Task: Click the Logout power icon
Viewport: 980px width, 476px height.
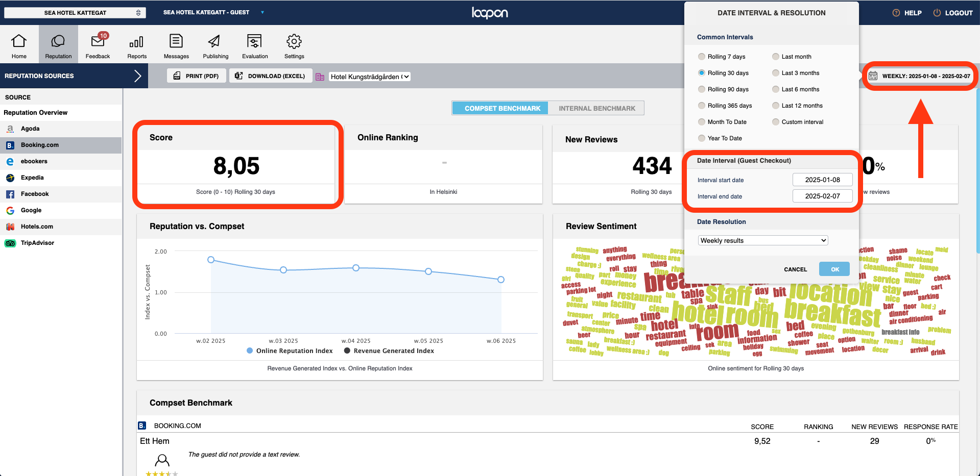Action: point(937,13)
